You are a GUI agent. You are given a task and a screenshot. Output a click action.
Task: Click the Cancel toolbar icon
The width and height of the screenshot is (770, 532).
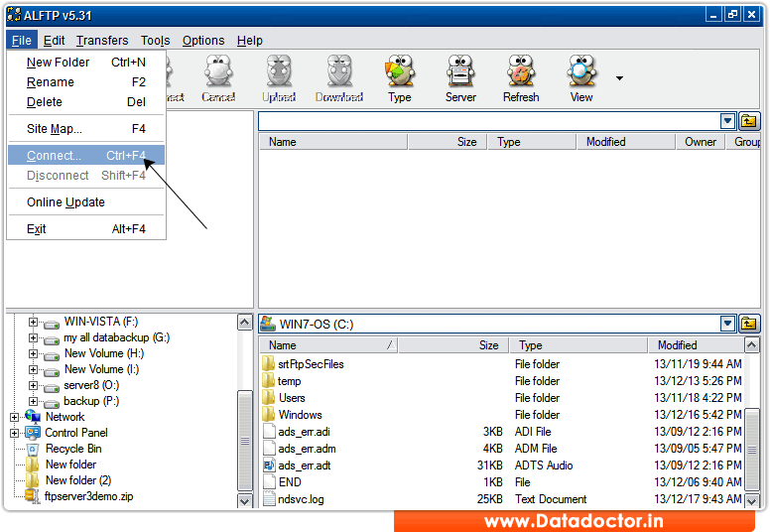click(218, 77)
